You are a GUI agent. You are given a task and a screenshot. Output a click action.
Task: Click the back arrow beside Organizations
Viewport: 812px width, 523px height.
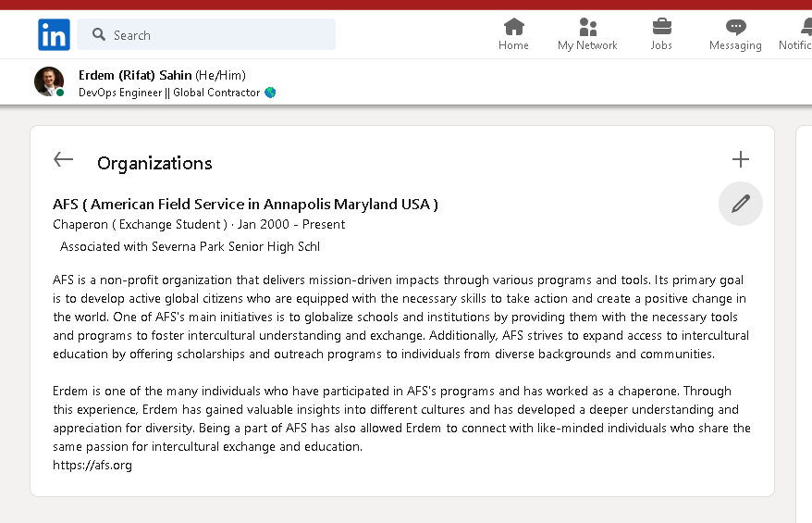point(63,159)
